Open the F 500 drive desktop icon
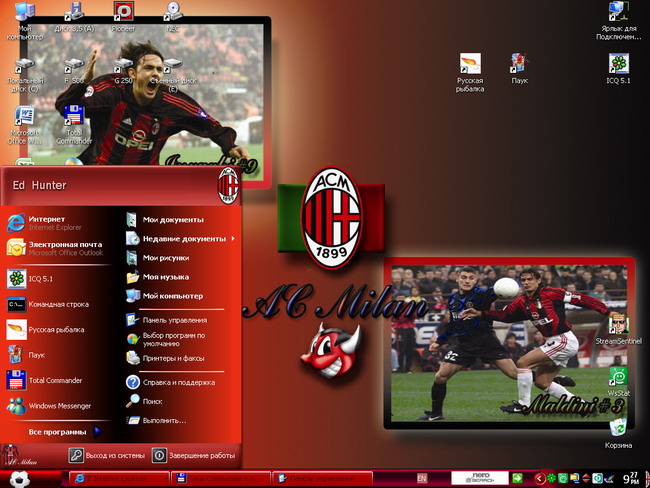Screen dimensions: 650x488 tap(74, 71)
